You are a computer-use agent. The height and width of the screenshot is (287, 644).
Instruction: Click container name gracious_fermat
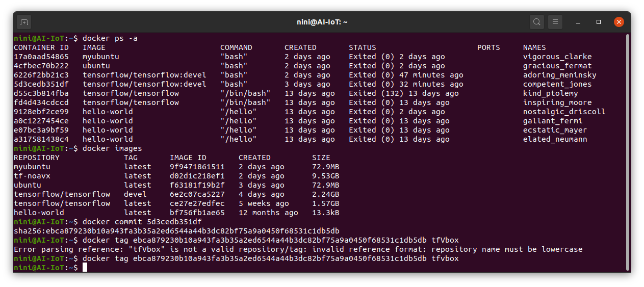(x=557, y=66)
